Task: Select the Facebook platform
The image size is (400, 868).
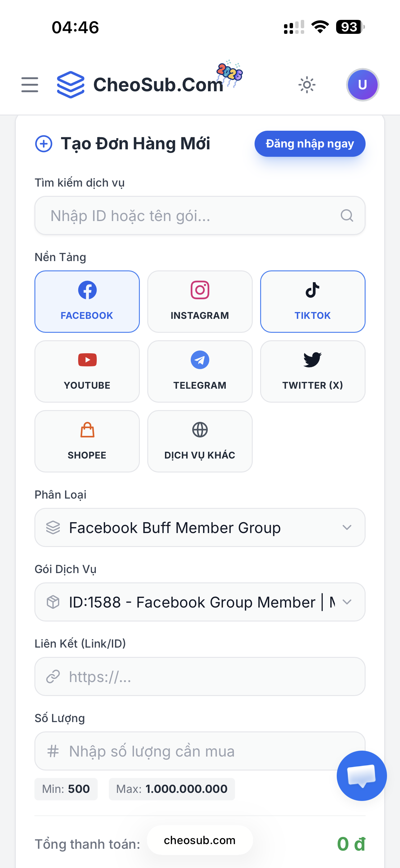Action: point(87,301)
